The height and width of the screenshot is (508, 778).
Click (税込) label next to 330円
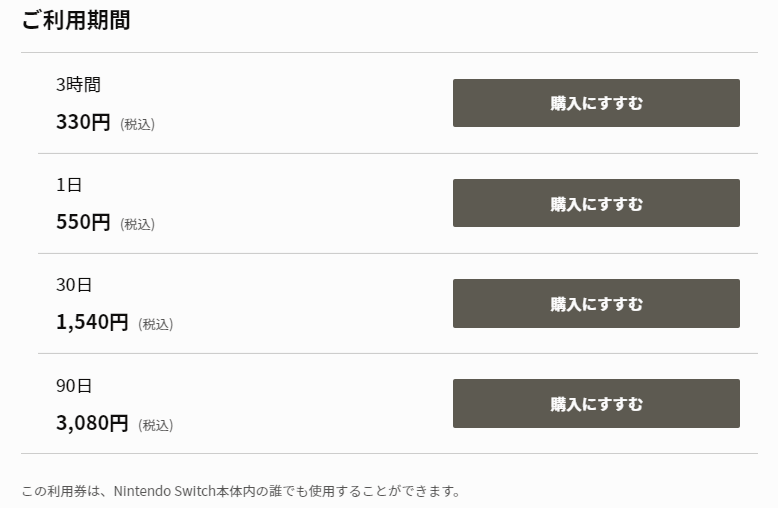pyautogui.click(x=137, y=125)
